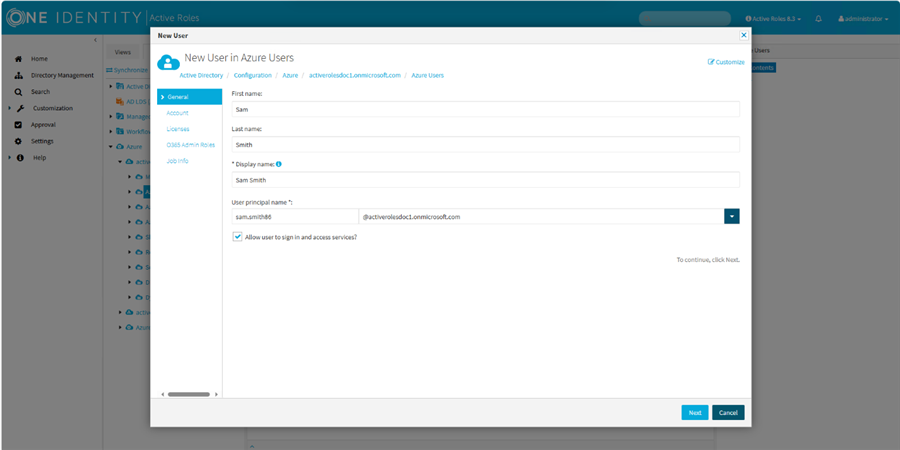
Task: Click the New User cloud avatar icon
Action: [168, 63]
